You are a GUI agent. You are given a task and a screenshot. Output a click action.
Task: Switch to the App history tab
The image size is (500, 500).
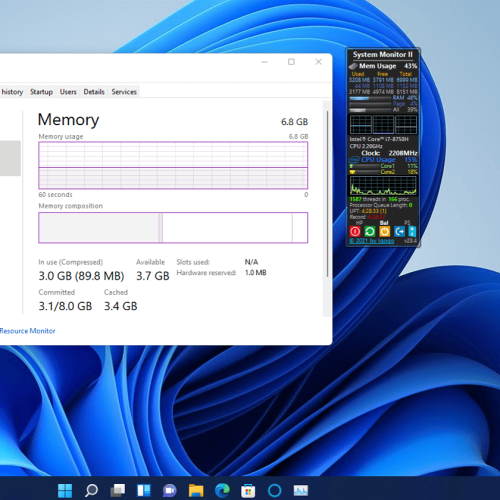[12, 92]
